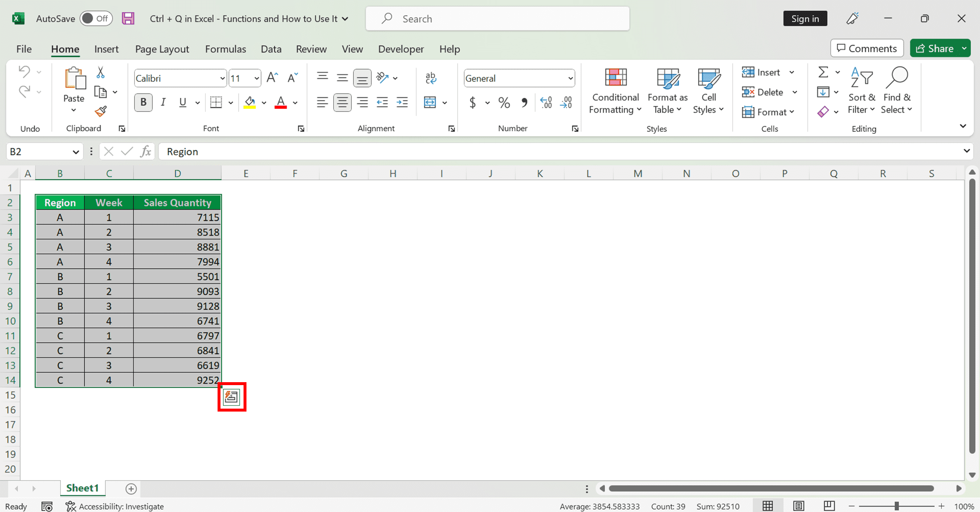Click the Borders icon
The width and height of the screenshot is (980, 512).
[x=216, y=102]
